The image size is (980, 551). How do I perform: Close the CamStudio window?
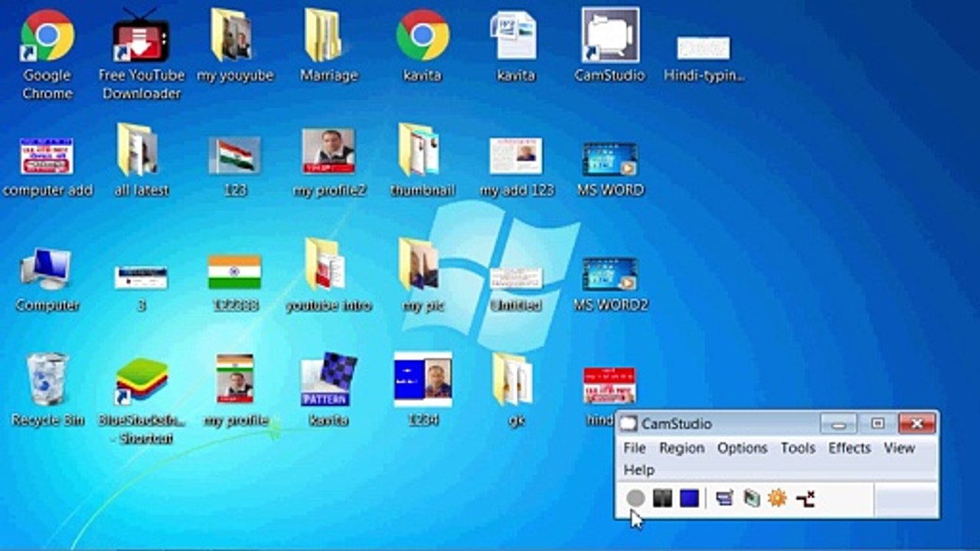click(x=917, y=423)
